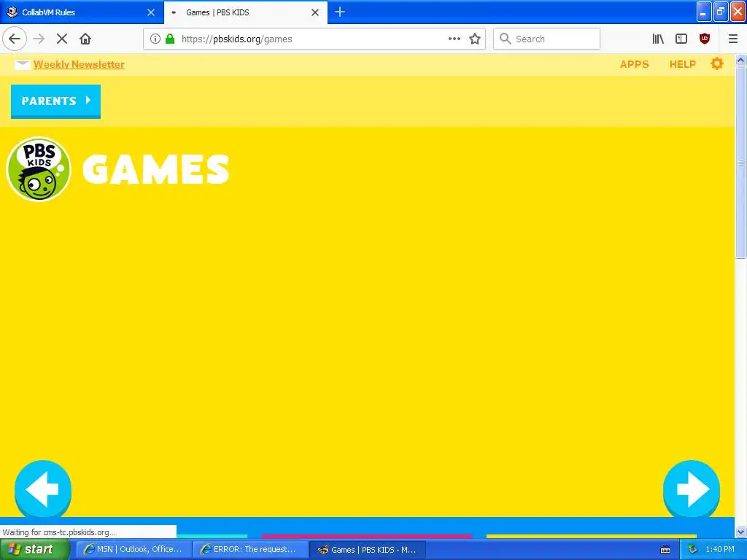Open the Weekly Newsletter link
Image resolution: width=747 pixels, height=560 pixels.
point(79,64)
